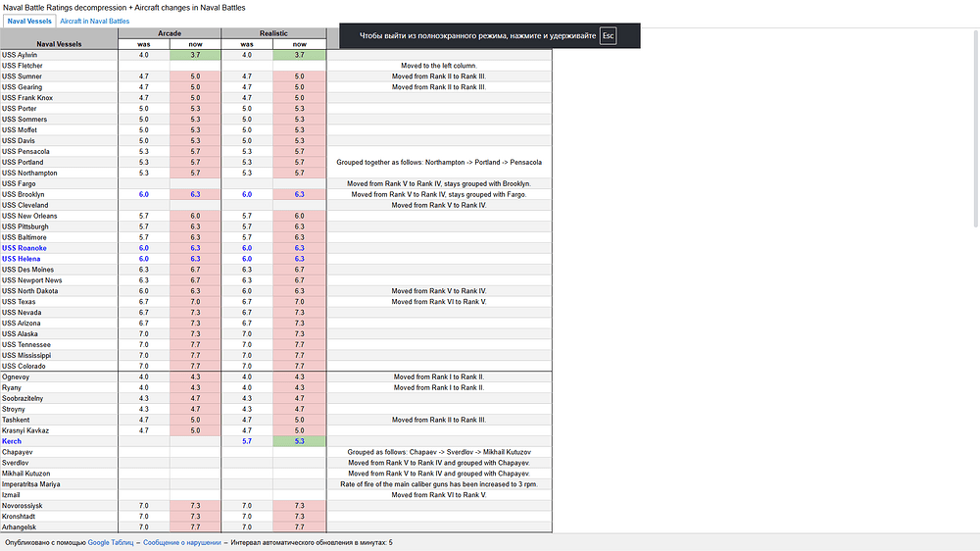The height and width of the screenshot is (551, 980).
Task: Click the USS Arizona cell
Action: click(59, 324)
